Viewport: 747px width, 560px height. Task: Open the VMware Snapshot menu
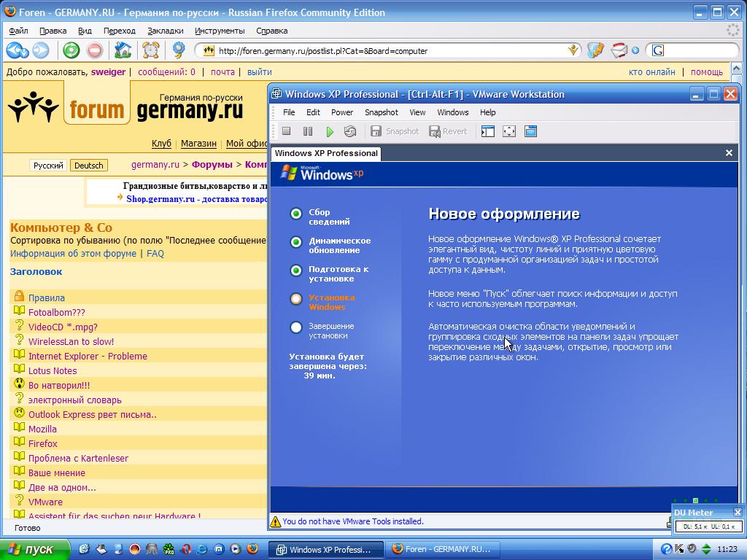pos(381,112)
